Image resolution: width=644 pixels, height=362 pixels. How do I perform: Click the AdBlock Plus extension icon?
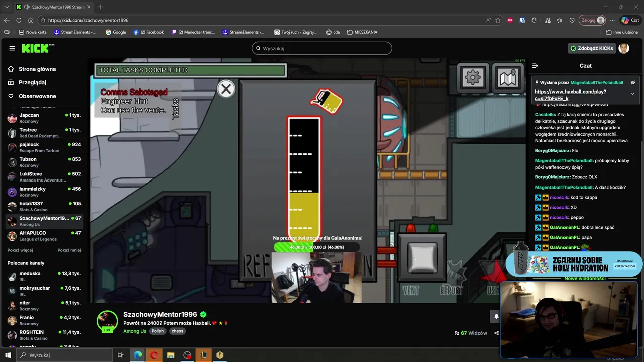tap(510, 20)
